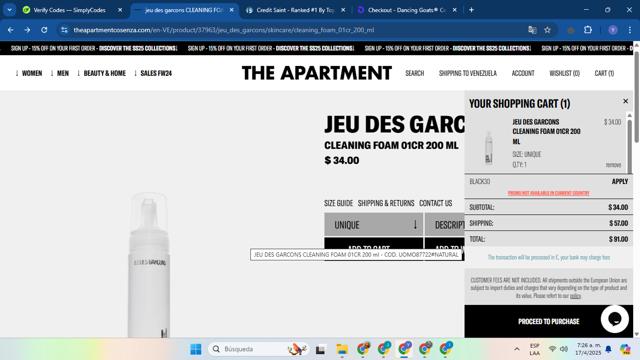
Task: Open volume control in tray
Action: coord(564,349)
